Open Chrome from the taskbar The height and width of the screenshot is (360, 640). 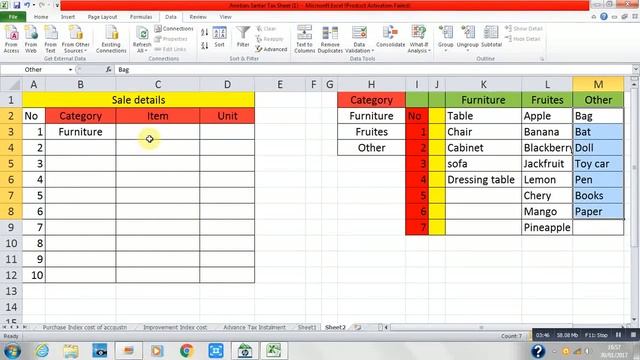[187, 351]
